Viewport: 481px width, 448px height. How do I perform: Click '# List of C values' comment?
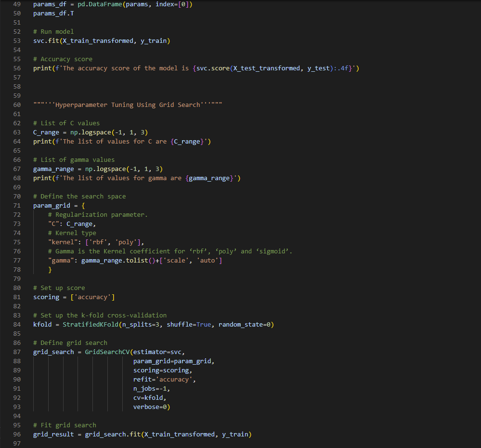point(66,123)
